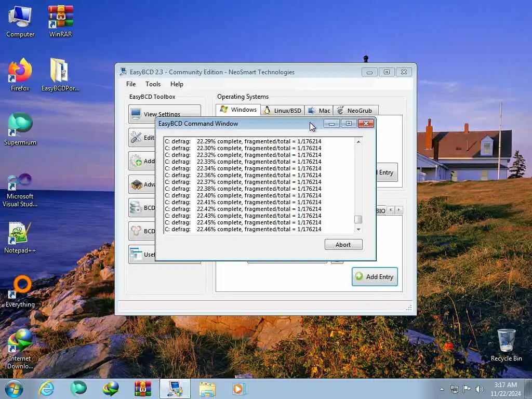Open the Computer desktop icon

coord(20,21)
